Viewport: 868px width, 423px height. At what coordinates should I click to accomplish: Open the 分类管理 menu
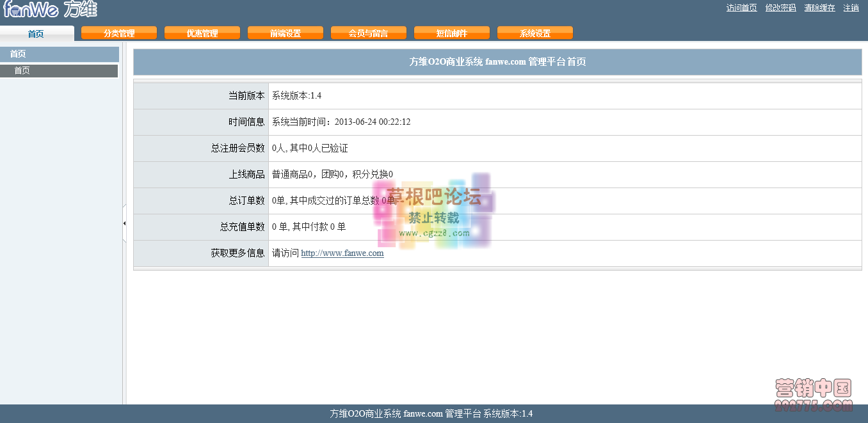[120, 32]
